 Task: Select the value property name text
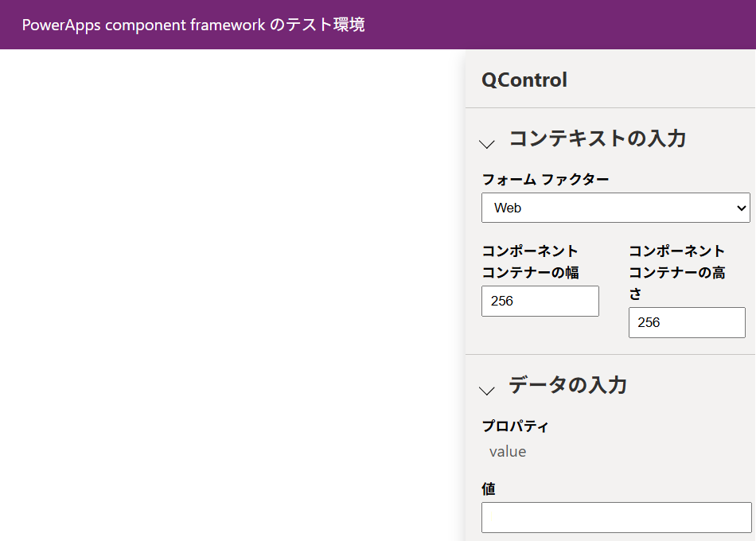pos(508,452)
